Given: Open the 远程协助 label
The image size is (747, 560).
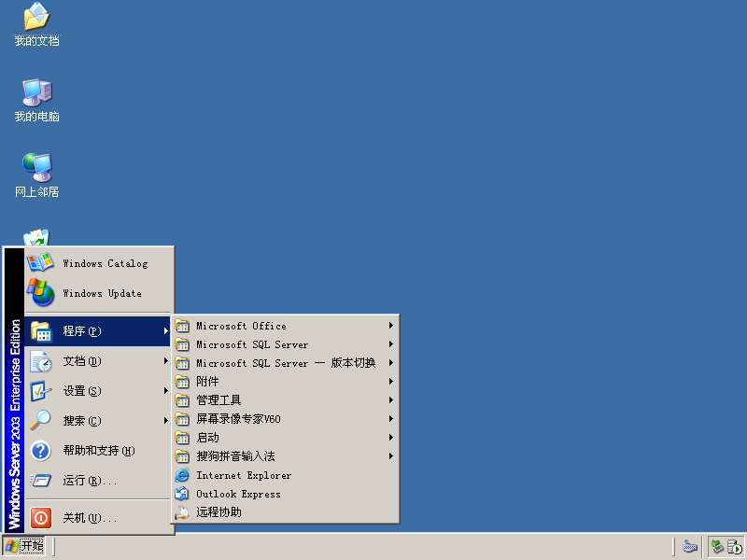Looking at the screenshot, I should coord(219,512).
